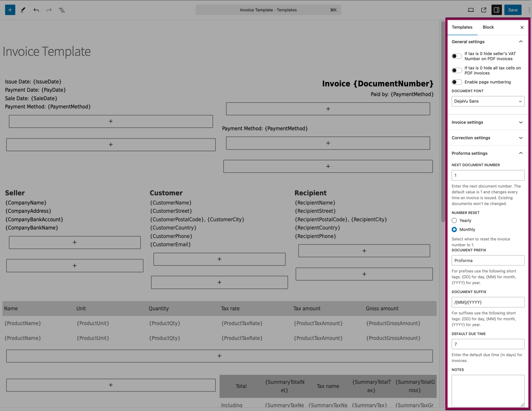Switch to the Block tab
532x411 pixels.
coord(488,27)
